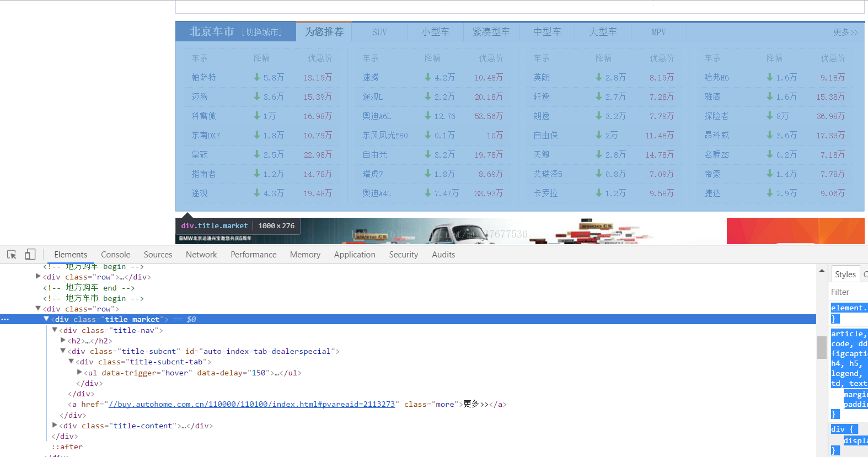Collapse the div class row node
868x457 pixels.
(38, 309)
